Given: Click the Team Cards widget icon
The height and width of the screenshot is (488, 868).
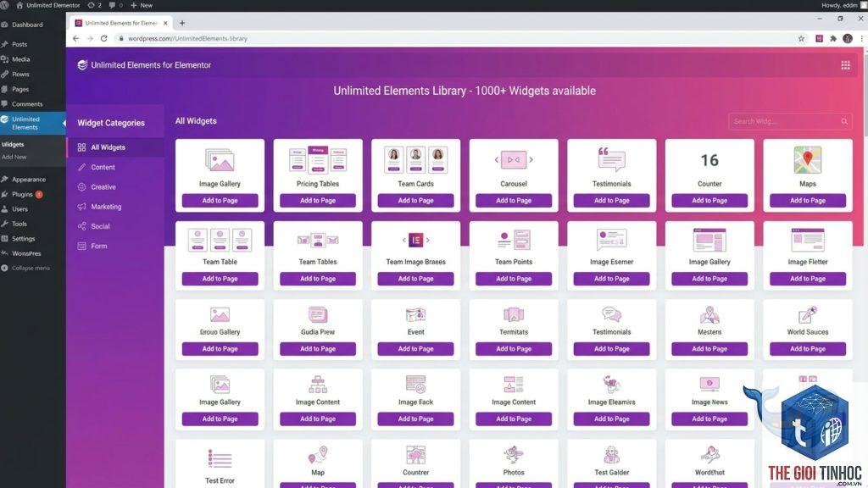Looking at the screenshot, I should tap(415, 160).
